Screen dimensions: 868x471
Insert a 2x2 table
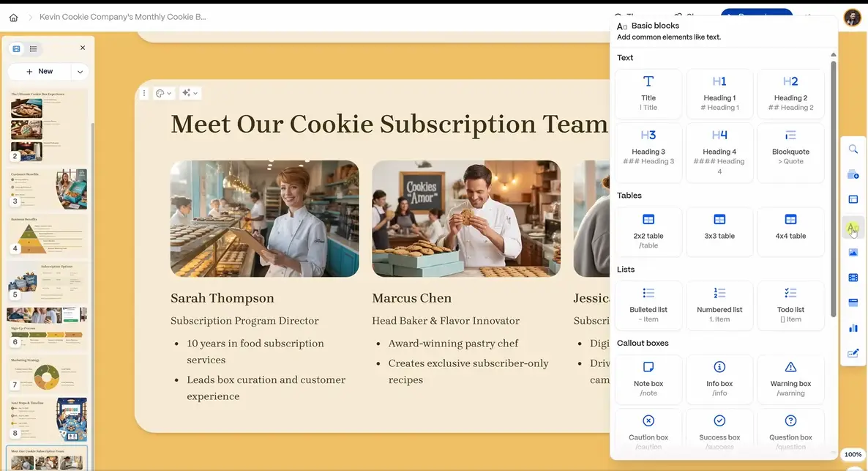pyautogui.click(x=648, y=231)
